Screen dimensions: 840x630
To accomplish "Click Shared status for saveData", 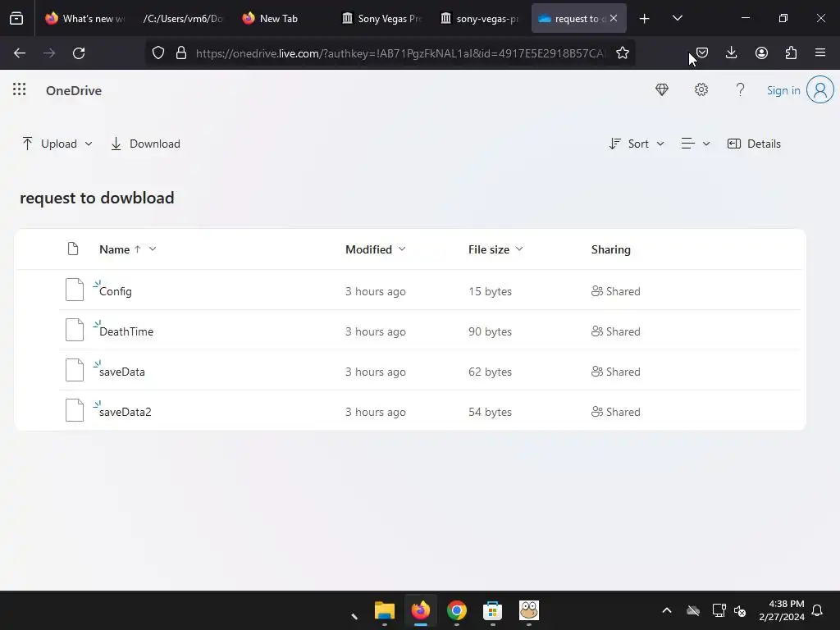I will point(615,372).
